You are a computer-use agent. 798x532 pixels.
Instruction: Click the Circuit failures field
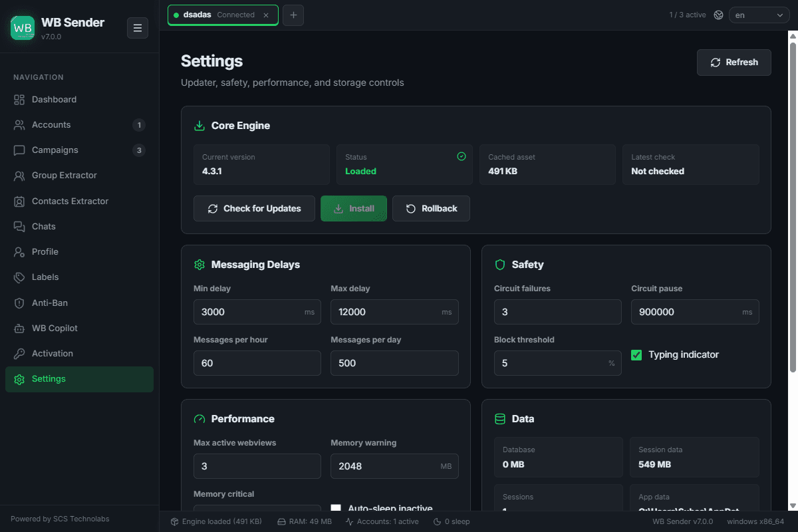point(558,312)
